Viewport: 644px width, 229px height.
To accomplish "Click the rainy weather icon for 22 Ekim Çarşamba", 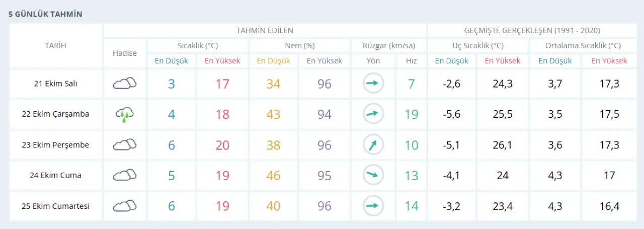I will click(x=125, y=114).
